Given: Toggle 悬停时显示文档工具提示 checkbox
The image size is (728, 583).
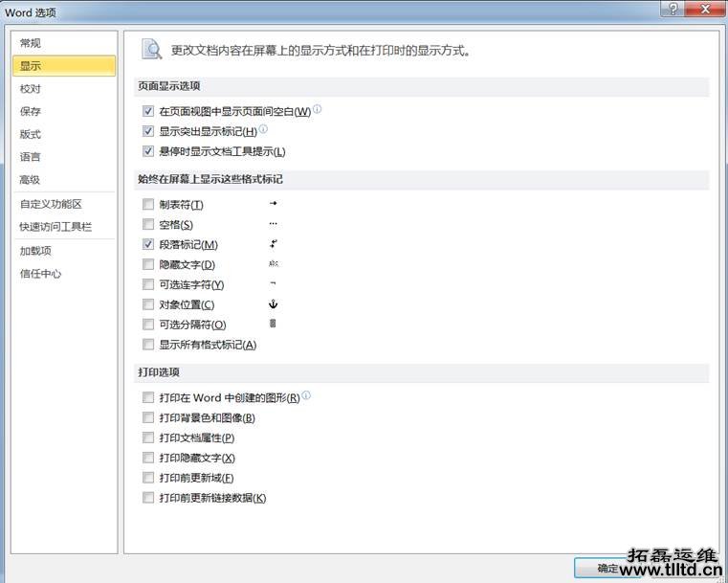Looking at the screenshot, I should click(148, 151).
